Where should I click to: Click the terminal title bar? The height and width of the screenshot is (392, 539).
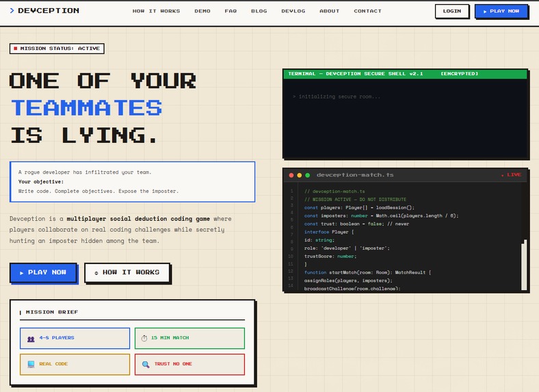pyautogui.click(x=406, y=74)
